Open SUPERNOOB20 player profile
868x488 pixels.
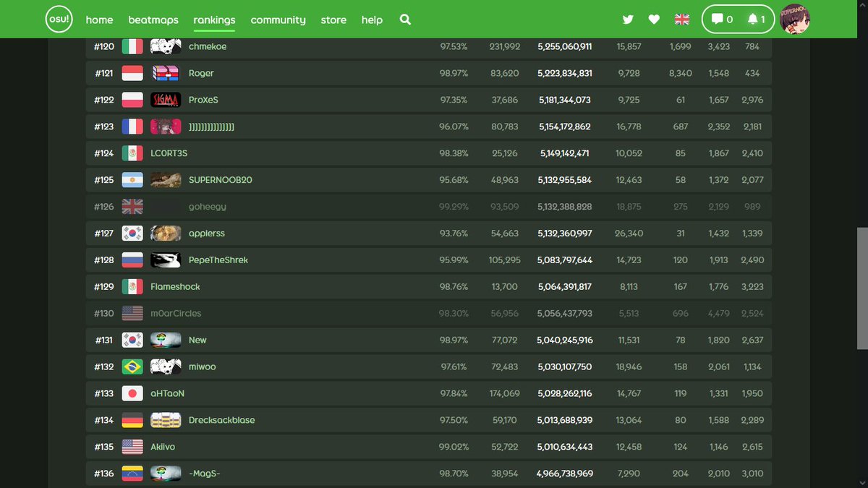(x=221, y=180)
